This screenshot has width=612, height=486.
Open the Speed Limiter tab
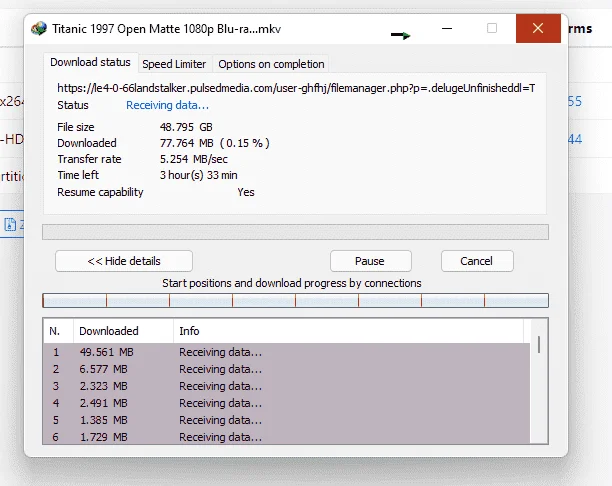point(174,64)
